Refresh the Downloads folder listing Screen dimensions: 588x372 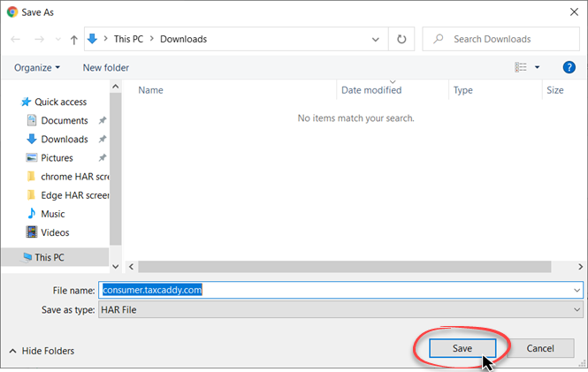click(x=401, y=39)
